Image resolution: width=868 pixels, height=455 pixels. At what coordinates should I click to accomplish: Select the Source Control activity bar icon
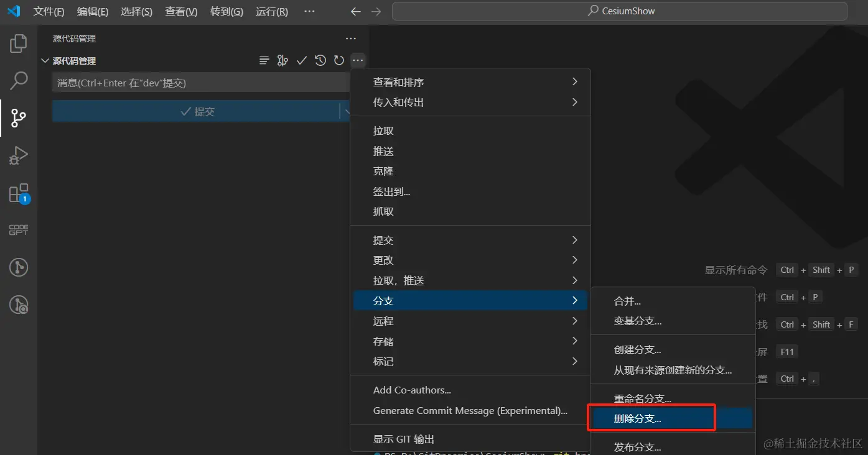[x=19, y=117]
